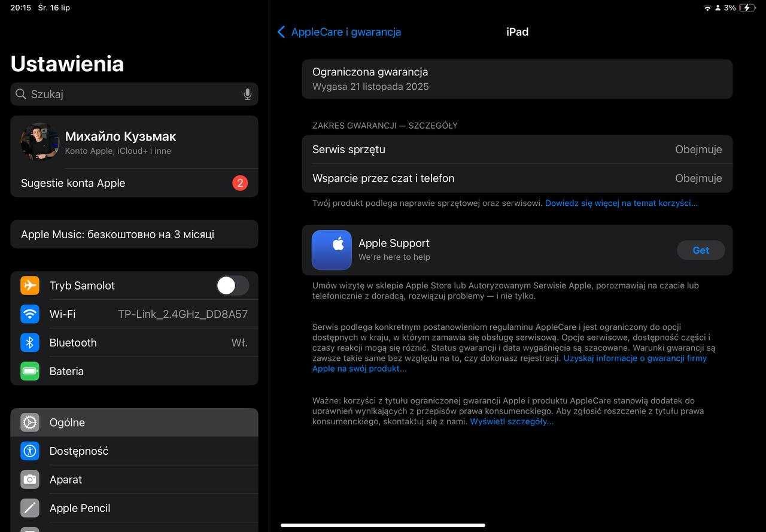Open Sugestie konta Apple
The width and height of the screenshot is (766, 532).
[x=134, y=183]
